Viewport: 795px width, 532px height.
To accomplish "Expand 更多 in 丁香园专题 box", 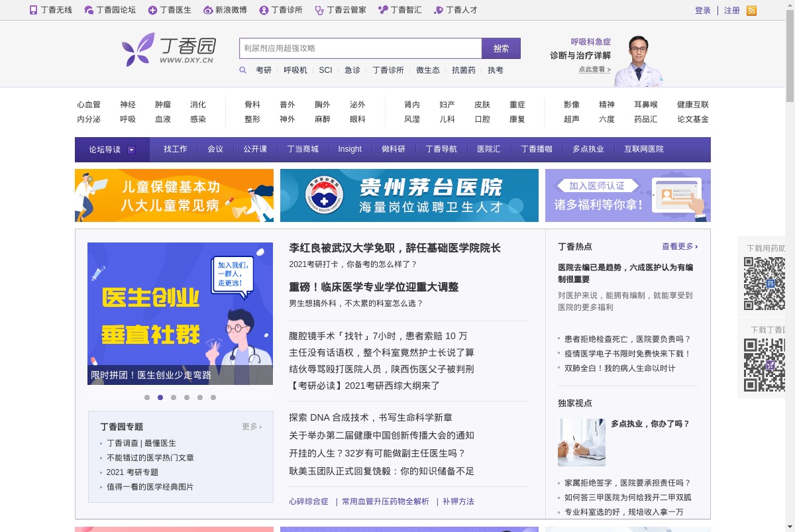I will 252,427.
